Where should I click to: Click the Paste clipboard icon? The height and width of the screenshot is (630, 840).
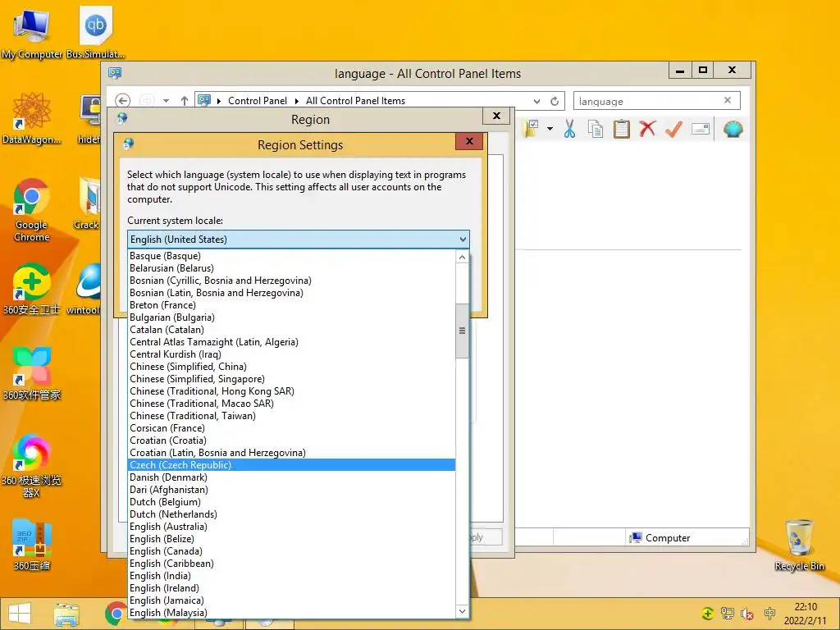tap(622, 129)
